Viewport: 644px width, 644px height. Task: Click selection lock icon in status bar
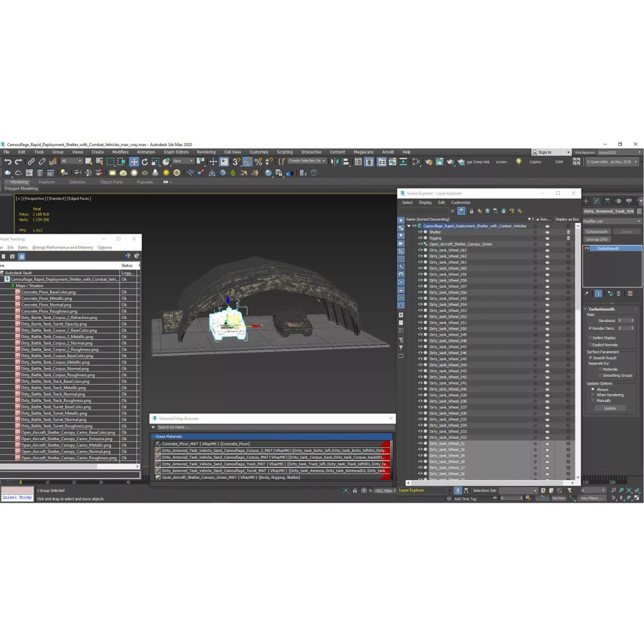(355, 490)
